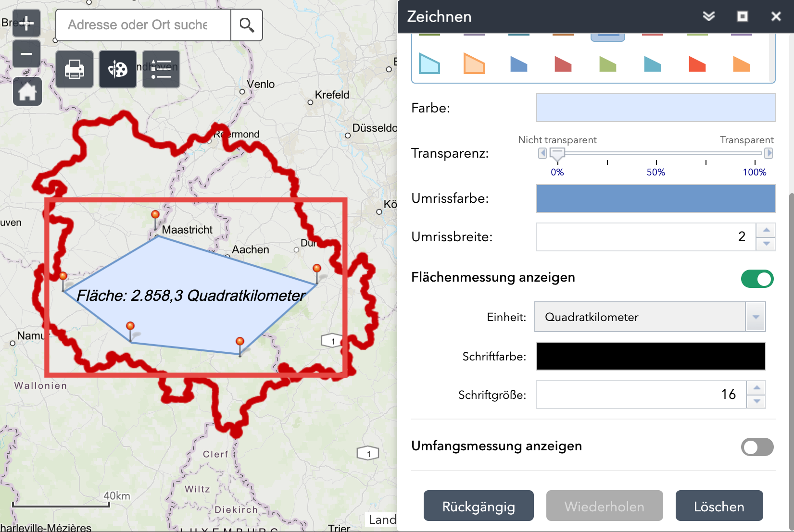Zoom in on the map
Screen dimensions: 794x532
[26, 23]
